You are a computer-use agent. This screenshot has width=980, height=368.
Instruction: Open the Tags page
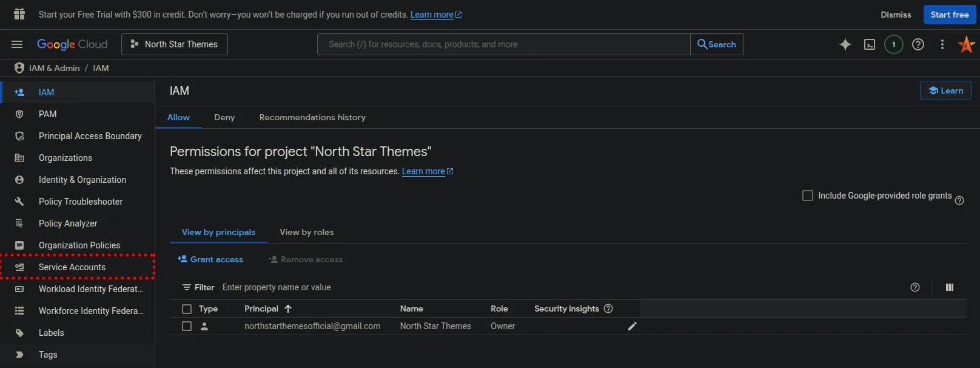[77, 355]
